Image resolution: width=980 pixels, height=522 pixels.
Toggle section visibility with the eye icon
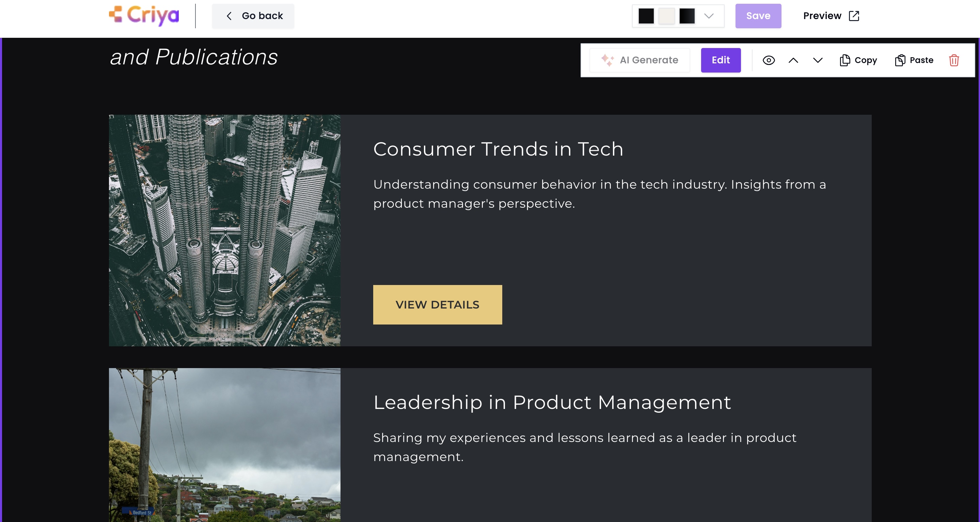click(769, 60)
